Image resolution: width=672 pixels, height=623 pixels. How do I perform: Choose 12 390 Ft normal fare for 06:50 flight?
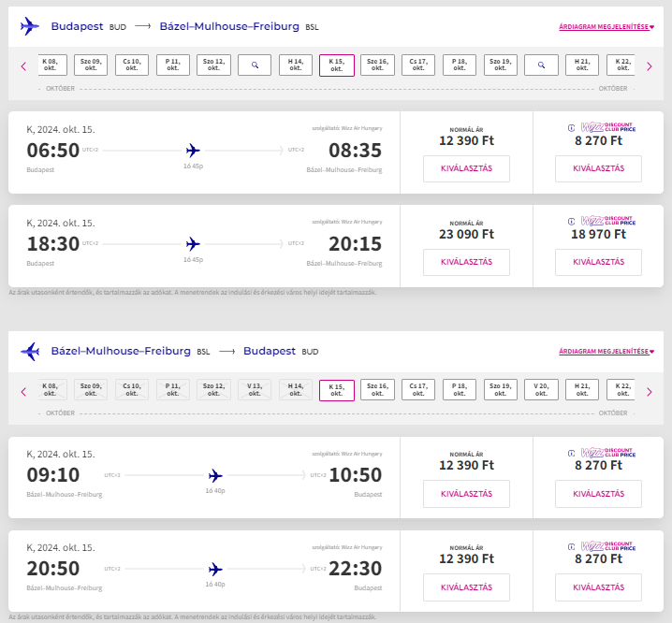(466, 168)
